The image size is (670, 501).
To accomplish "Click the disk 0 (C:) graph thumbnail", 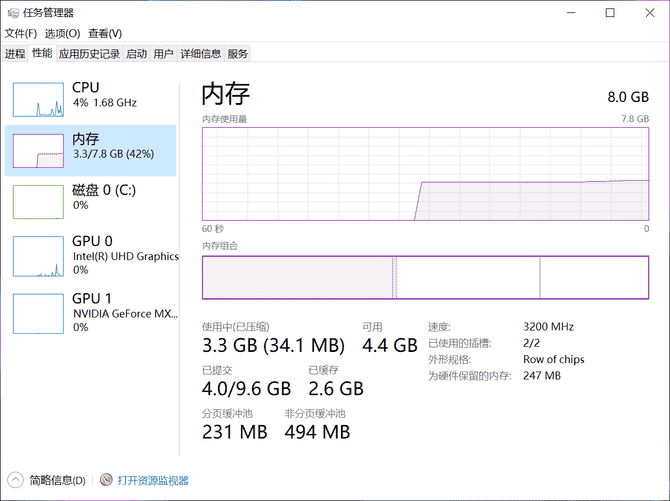I will (38, 201).
